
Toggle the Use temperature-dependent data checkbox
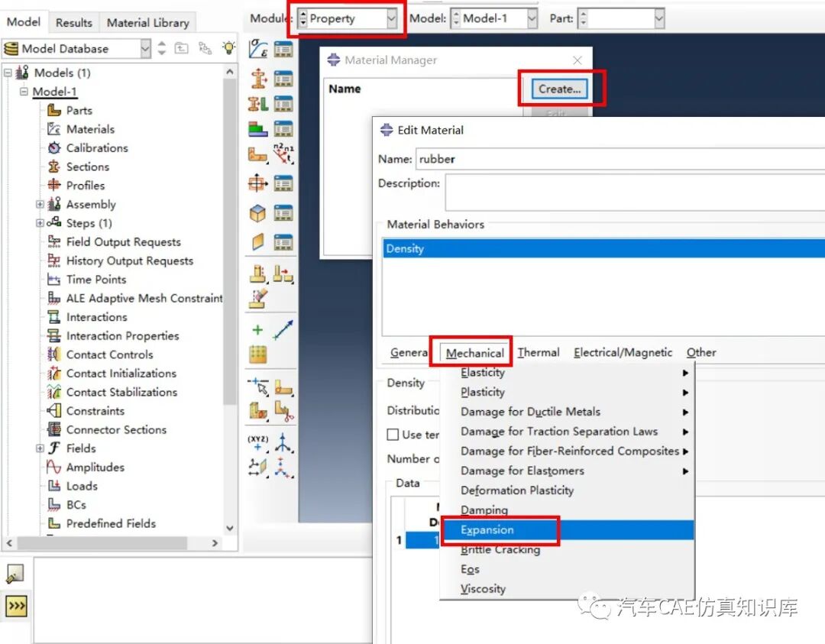click(x=393, y=435)
